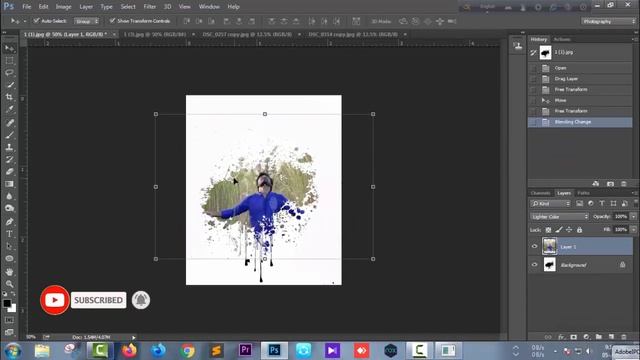Select the Eraser tool
640x360 pixels.
[x=9, y=172]
